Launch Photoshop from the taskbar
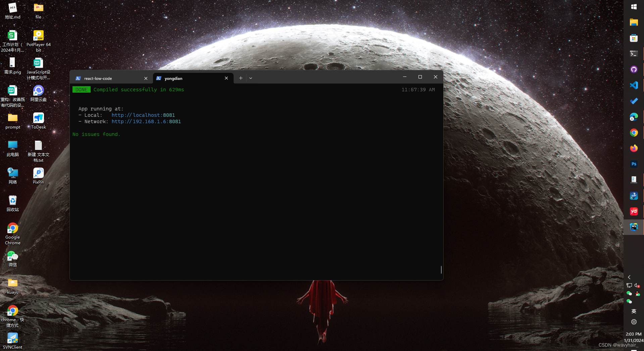 (634, 164)
